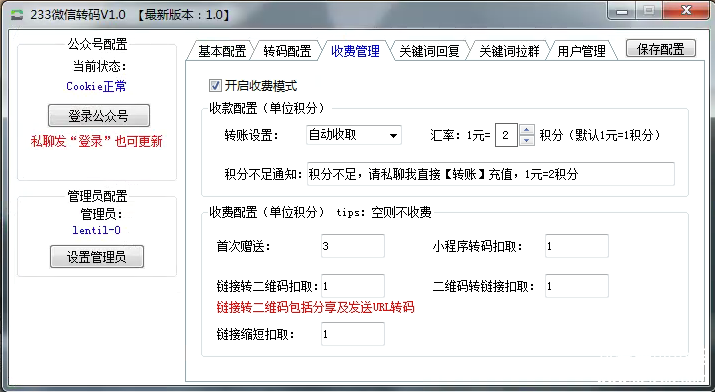This screenshot has height=392, width=715.
Task: Increase the 汇率 value with up arrow
Action: click(527, 130)
